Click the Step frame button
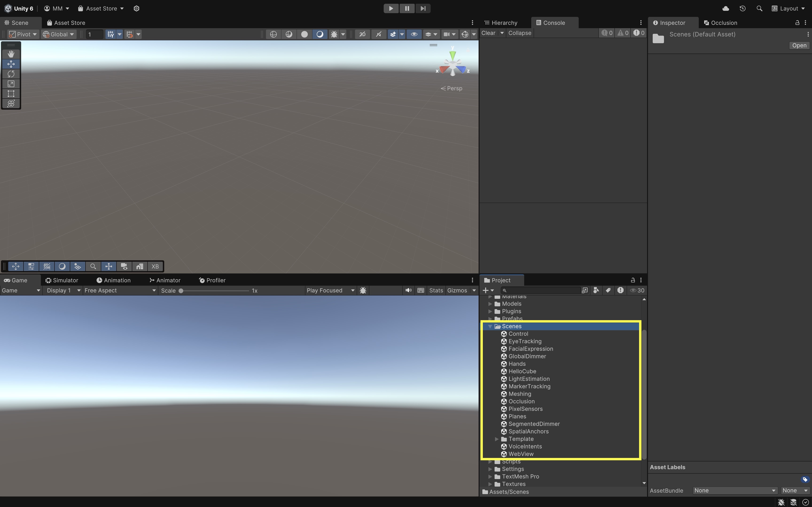Viewport: 812px width, 507px height. point(423,8)
